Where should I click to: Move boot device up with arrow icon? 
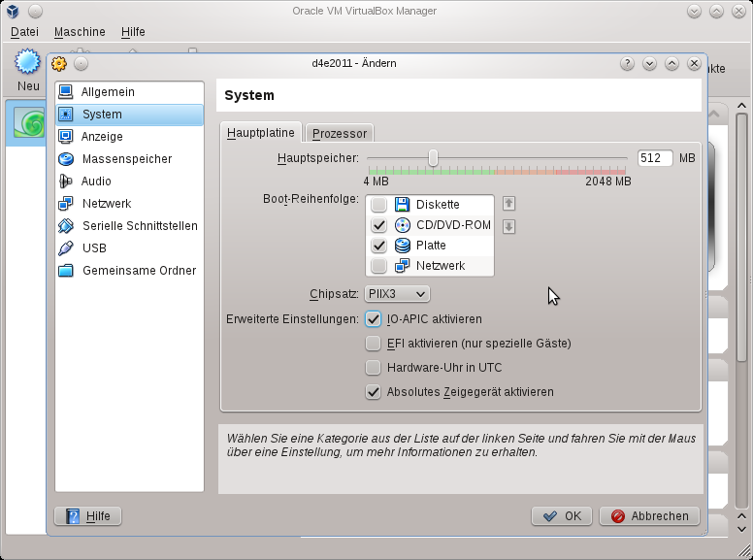pos(509,204)
